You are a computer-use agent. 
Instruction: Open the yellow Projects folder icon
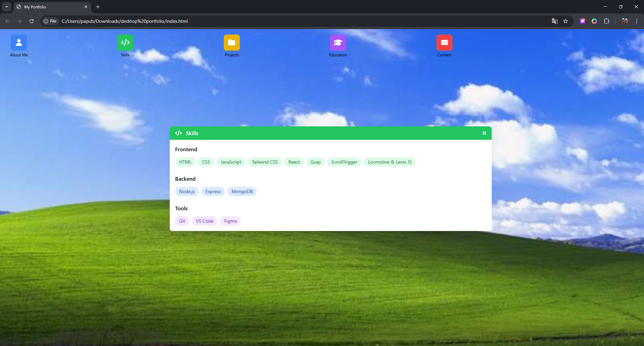pyautogui.click(x=231, y=43)
